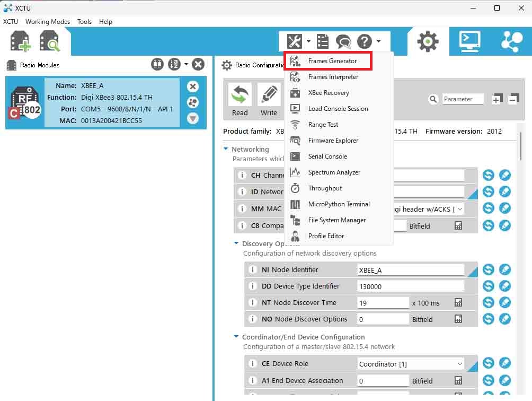532x401 pixels.
Task: Open Profile Editor from the menu
Action: coord(339,236)
